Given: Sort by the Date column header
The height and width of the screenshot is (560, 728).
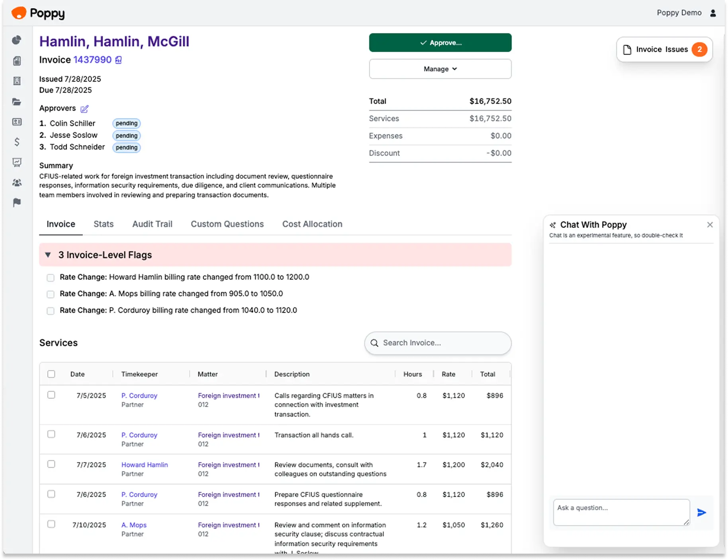Looking at the screenshot, I should coord(78,374).
